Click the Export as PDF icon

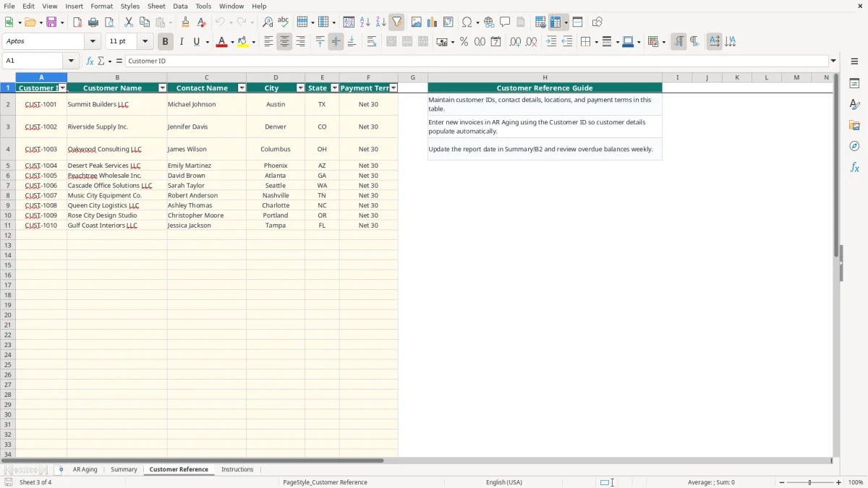(x=77, y=22)
